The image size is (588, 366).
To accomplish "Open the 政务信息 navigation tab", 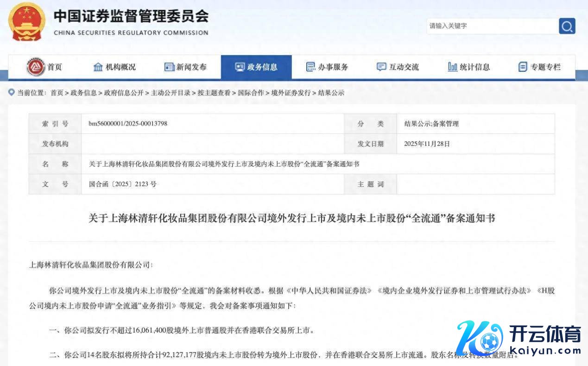I will pyautogui.click(x=256, y=67).
